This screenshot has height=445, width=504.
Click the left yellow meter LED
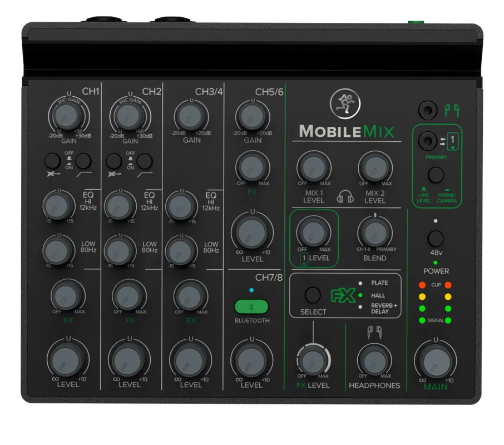pos(422,296)
